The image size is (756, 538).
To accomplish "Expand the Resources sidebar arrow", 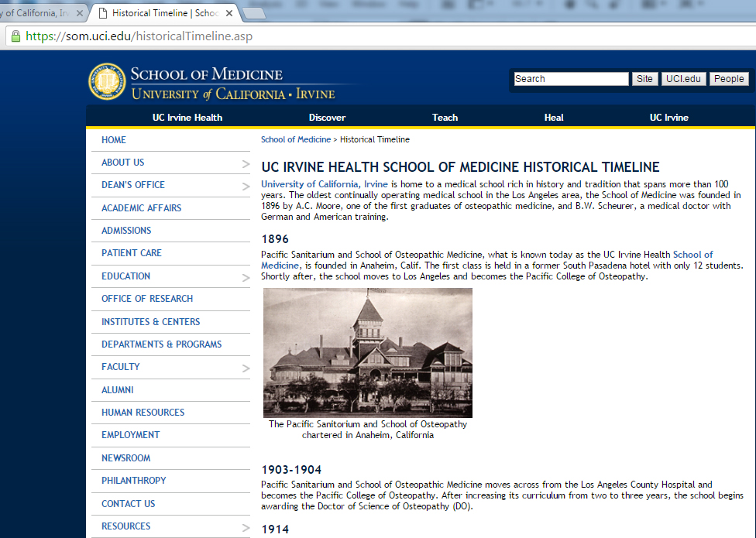I will point(246,527).
